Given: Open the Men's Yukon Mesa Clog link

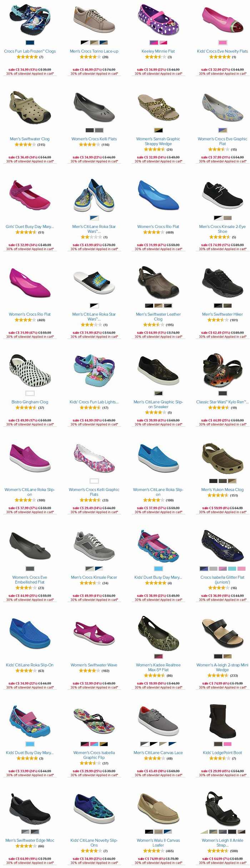Looking at the screenshot, I should 222,489.
